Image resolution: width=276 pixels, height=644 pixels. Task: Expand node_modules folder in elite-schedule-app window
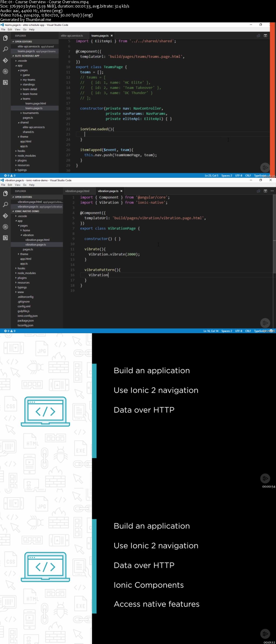click(x=26, y=156)
